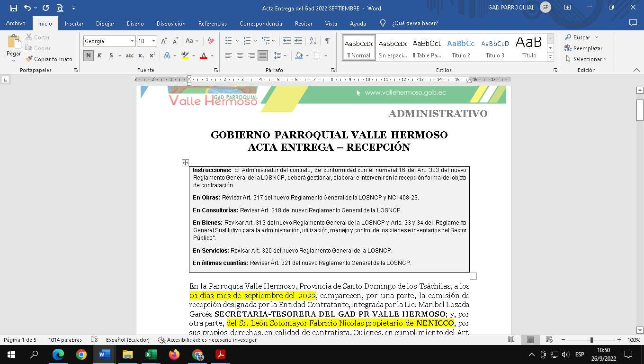
Task: Toggle bold (N) formatting off
Action: coord(89,55)
